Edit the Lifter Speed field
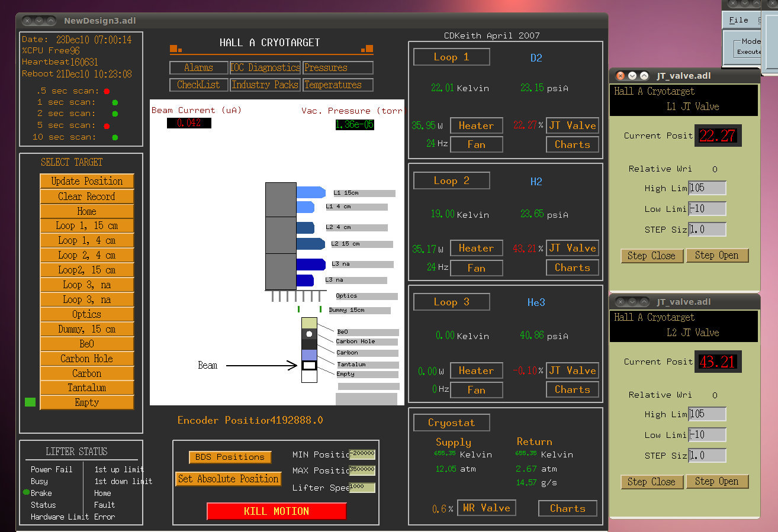Image resolution: width=778 pixels, height=532 pixels. pos(362,488)
